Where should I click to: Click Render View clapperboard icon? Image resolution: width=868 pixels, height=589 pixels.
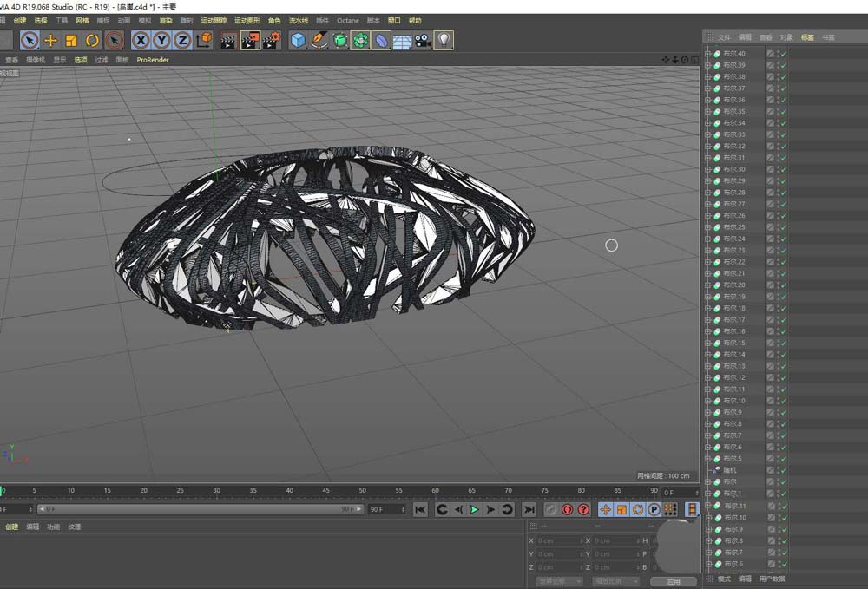tap(228, 41)
